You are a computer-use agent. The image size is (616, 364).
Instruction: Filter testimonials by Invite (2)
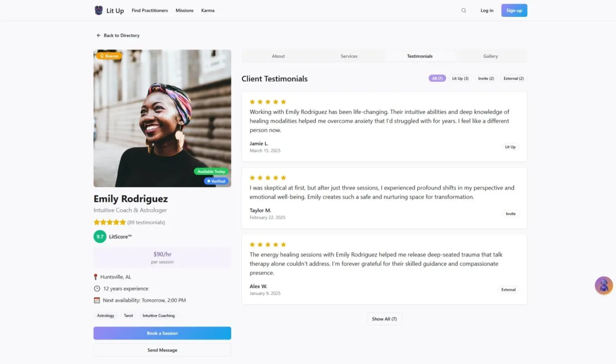click(486, 78)
